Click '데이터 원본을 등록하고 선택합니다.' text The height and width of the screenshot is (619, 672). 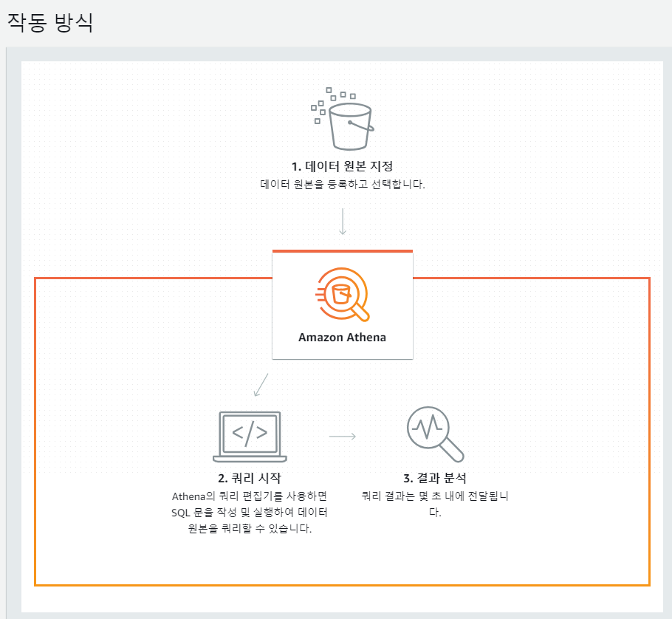(x=343, y=185)
